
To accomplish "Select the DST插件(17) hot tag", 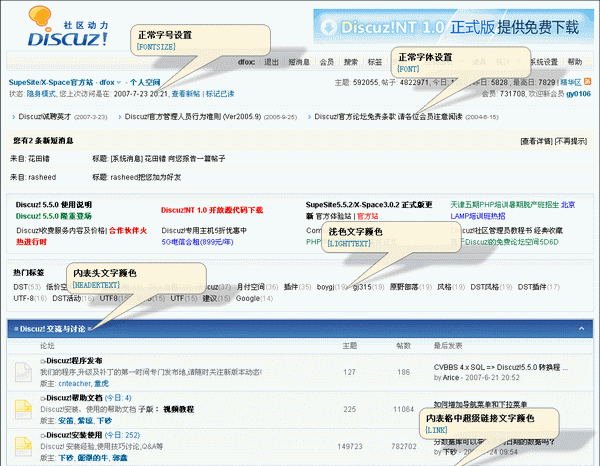I will click(x=539, y=287).
